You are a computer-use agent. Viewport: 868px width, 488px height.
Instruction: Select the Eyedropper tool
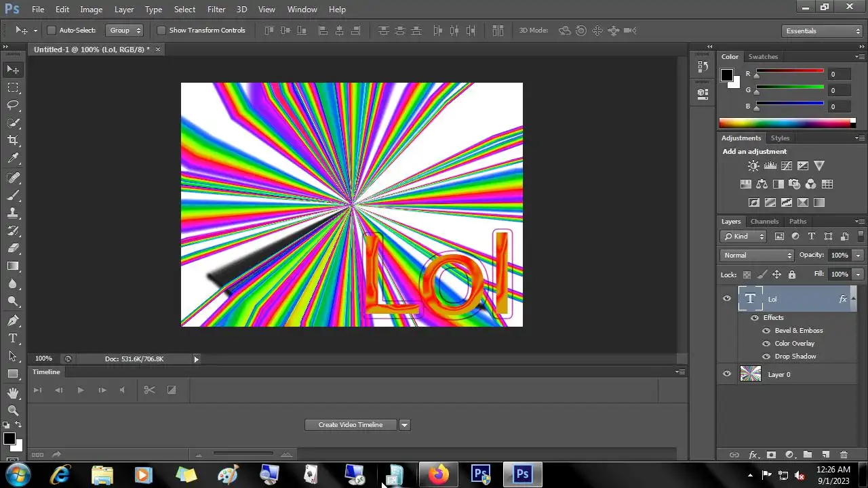click(13, 159)
